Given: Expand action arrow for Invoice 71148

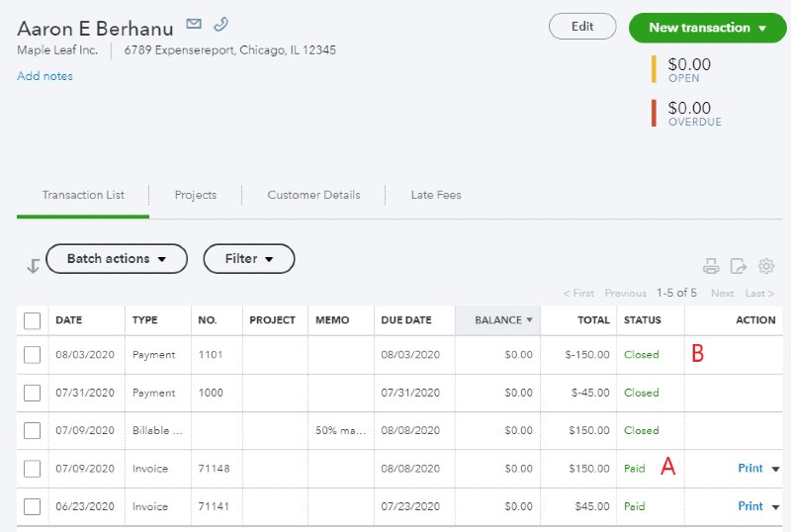Looking at the screenshot, I should 775,469.
